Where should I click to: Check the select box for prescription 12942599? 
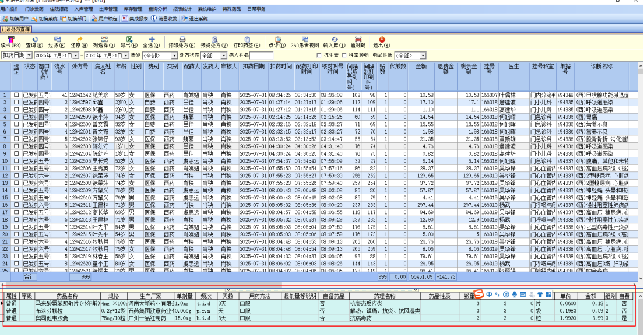(x=16, y=117)
